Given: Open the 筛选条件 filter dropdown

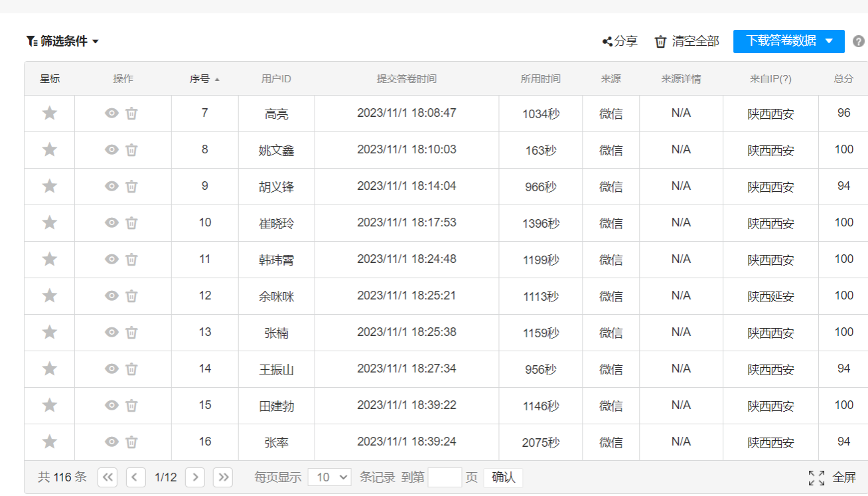Looking at the screenshot, I should (63, 41).
